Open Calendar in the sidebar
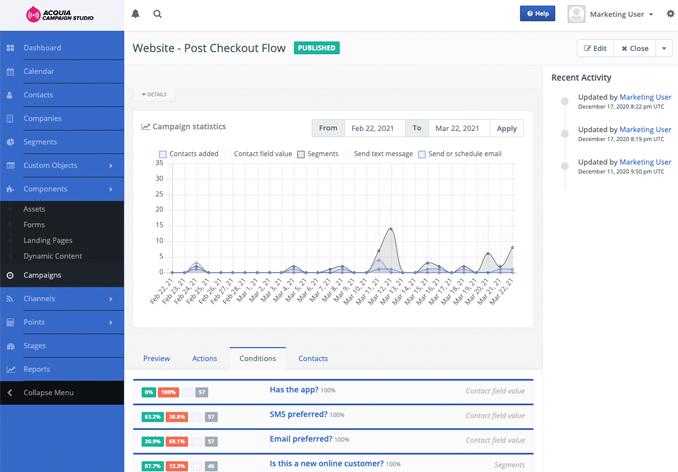The width and height of the screenshot is (678, 472). [x=39, y=72]
